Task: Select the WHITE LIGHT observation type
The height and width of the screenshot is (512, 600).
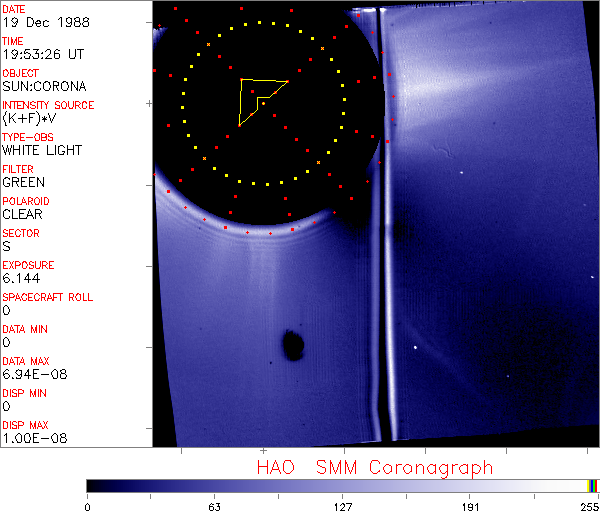Action: coord(42,150)
